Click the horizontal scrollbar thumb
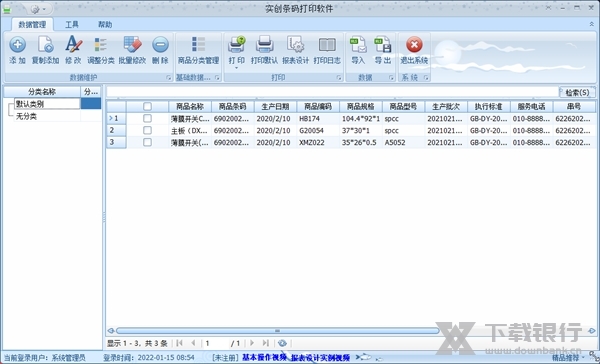 (x=277, y=330)
